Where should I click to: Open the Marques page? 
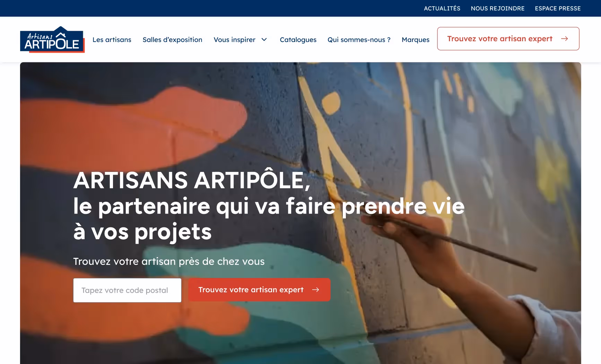[416, 40]
